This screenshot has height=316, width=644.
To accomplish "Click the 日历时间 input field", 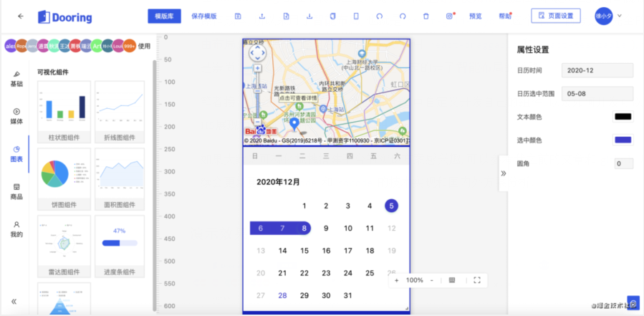I will click(597, 70).
